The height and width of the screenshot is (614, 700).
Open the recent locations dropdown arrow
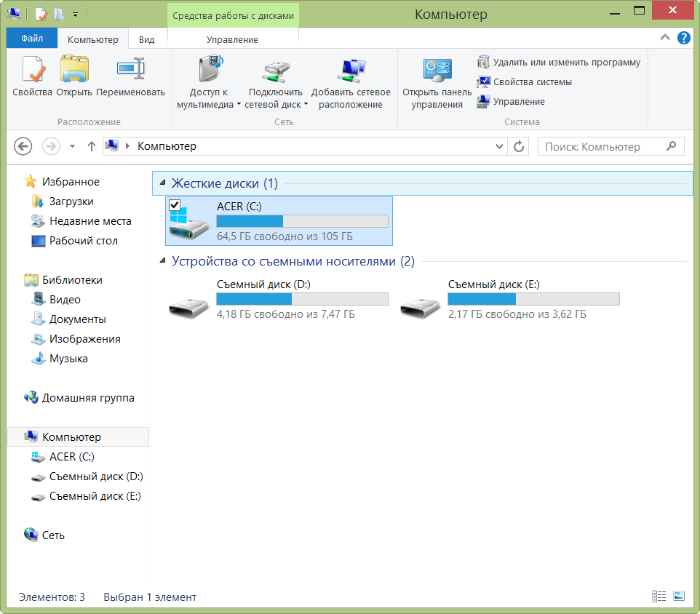click(x=72, y=146)
